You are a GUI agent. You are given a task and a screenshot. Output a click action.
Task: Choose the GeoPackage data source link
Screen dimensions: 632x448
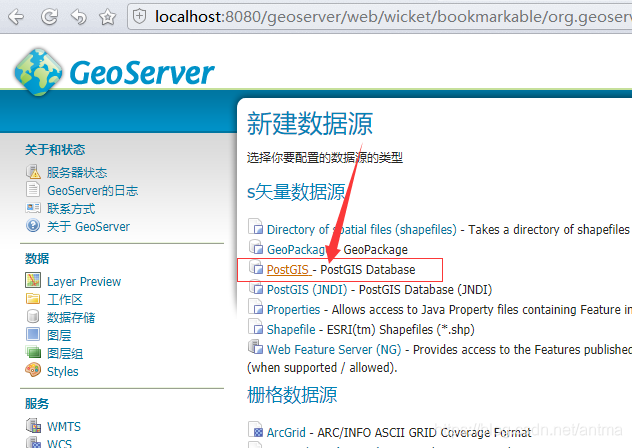click(x=297, y=250)
